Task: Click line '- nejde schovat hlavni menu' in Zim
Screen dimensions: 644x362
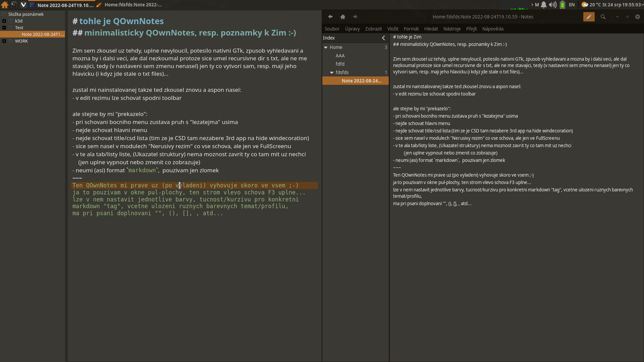Action: (421, 123)
